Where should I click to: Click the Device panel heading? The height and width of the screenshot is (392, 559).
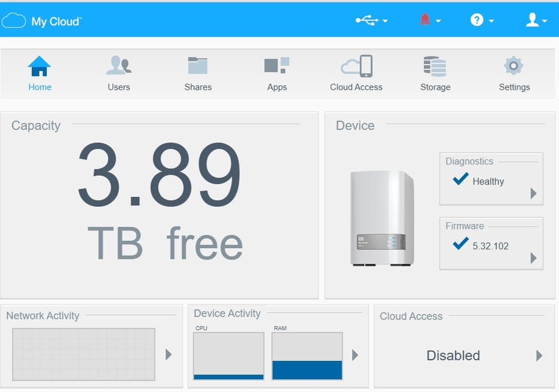point(355,126)
